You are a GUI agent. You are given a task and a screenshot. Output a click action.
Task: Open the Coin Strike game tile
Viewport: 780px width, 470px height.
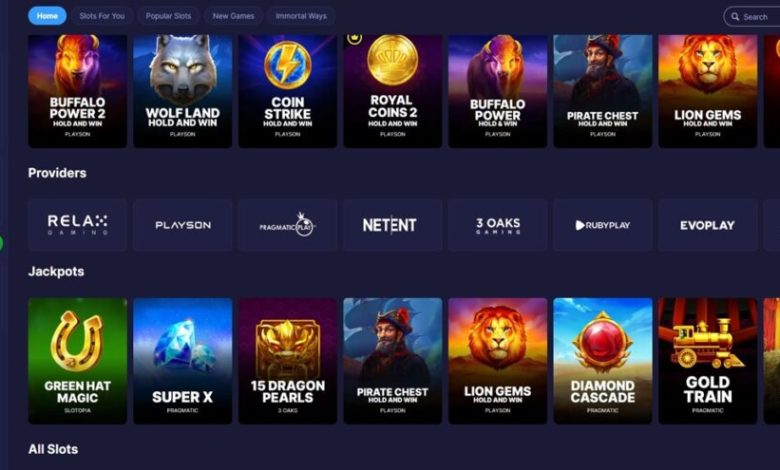tap(288, 91)
